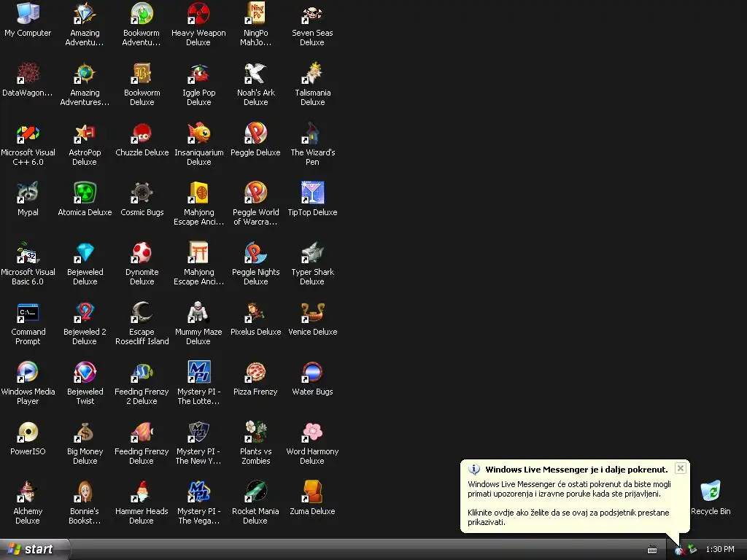Launch Mystery PI The Vegas shortcut
Screen dimensions: 747x560
(198, 492)
